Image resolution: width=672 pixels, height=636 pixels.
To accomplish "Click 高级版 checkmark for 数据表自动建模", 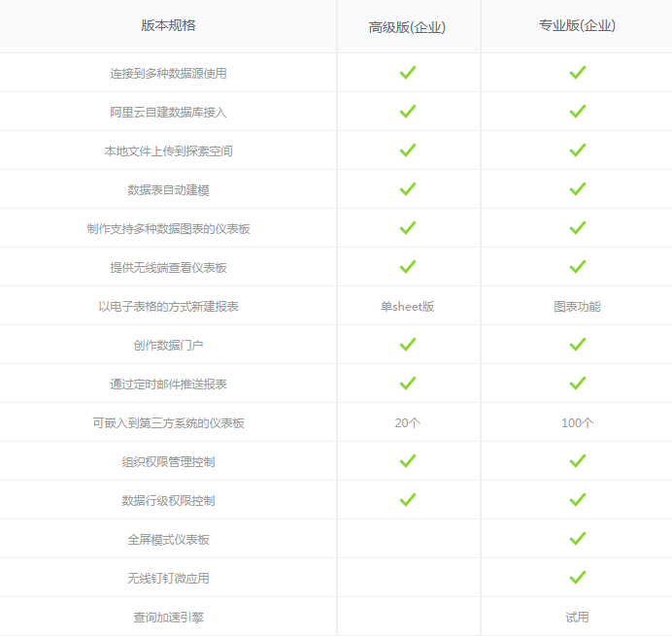I will (408, 188).
